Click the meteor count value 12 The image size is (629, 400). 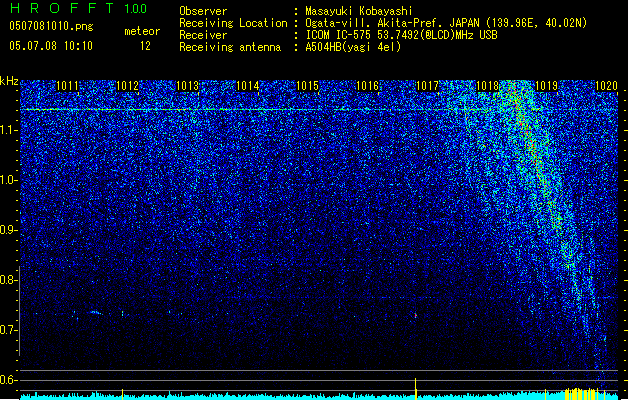coord(145,46)
